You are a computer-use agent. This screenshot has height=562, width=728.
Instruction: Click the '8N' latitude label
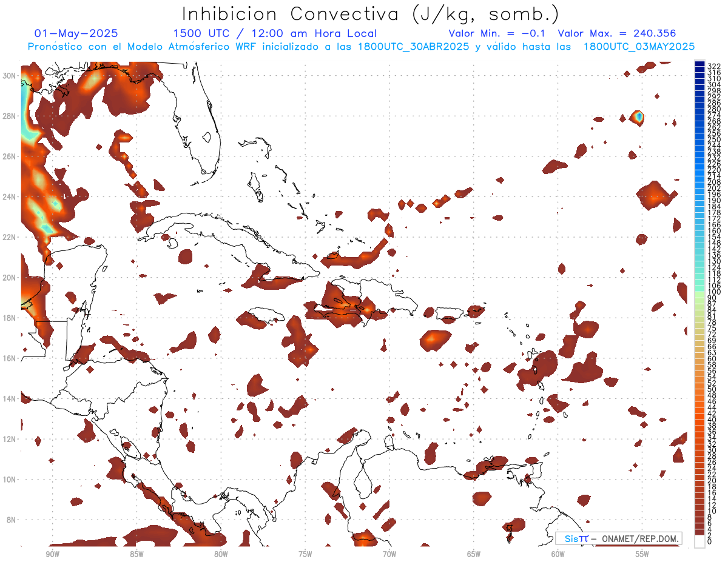click(12, 520)
